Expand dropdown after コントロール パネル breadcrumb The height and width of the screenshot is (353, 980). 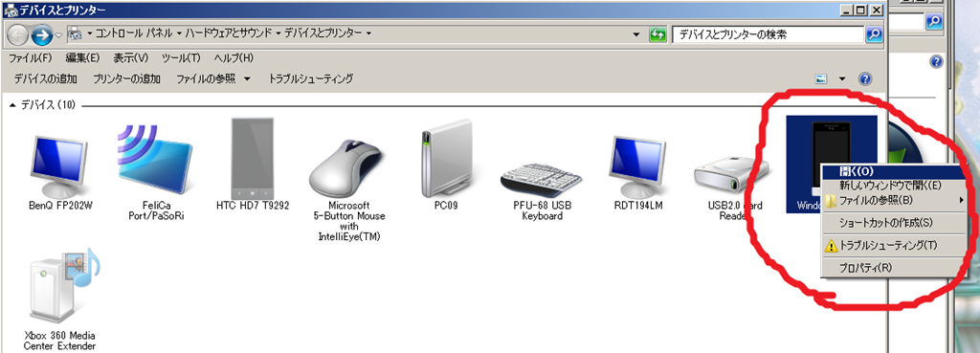[x=179, y=33]
